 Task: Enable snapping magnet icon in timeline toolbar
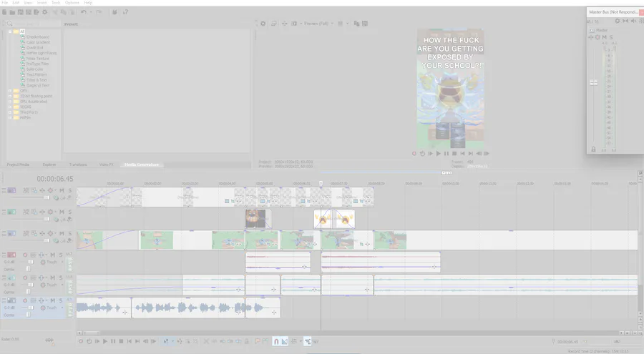point(276,341)
